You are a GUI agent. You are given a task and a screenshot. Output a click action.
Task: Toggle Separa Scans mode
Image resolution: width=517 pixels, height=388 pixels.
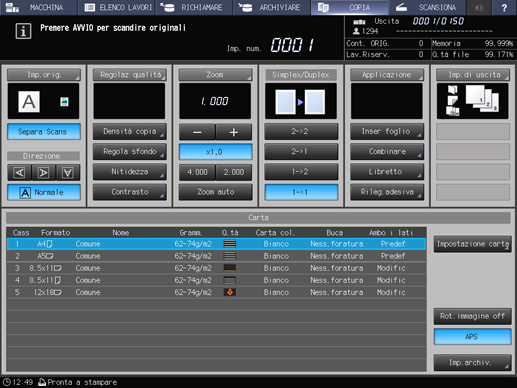(x=44, y=132)
